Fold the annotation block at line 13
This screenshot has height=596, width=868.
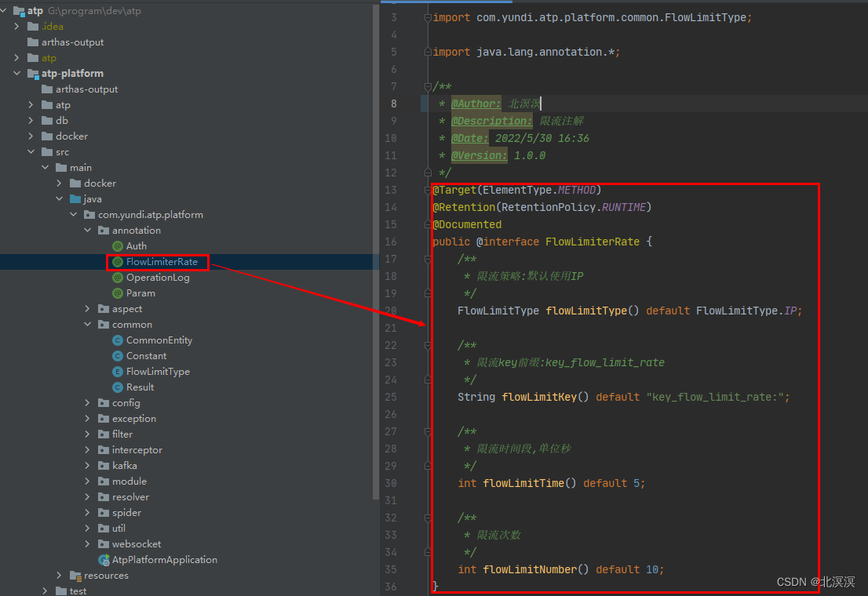428,190
